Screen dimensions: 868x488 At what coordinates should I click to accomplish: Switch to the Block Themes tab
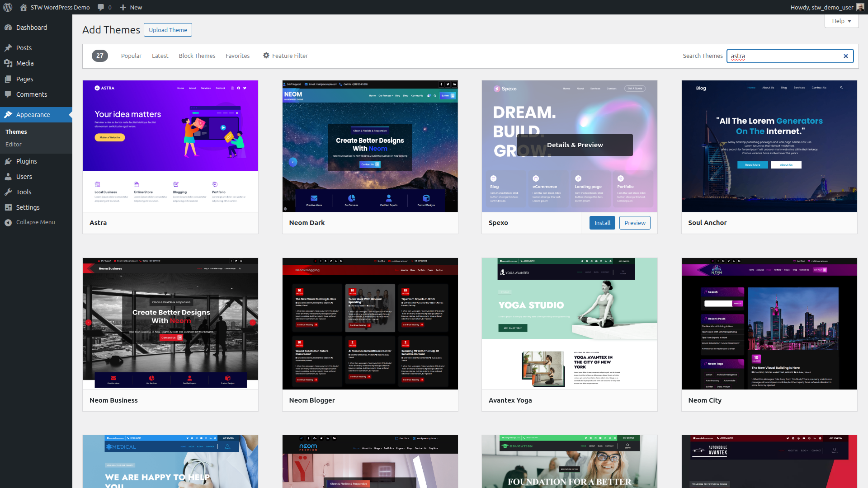(197, 56)
